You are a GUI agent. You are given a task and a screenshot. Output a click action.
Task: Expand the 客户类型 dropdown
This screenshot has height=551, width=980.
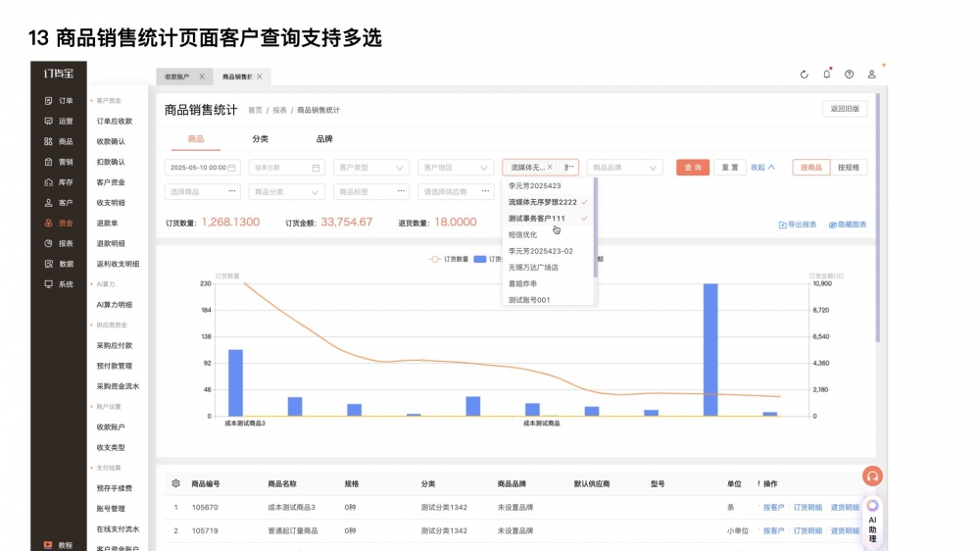point(371,168)
